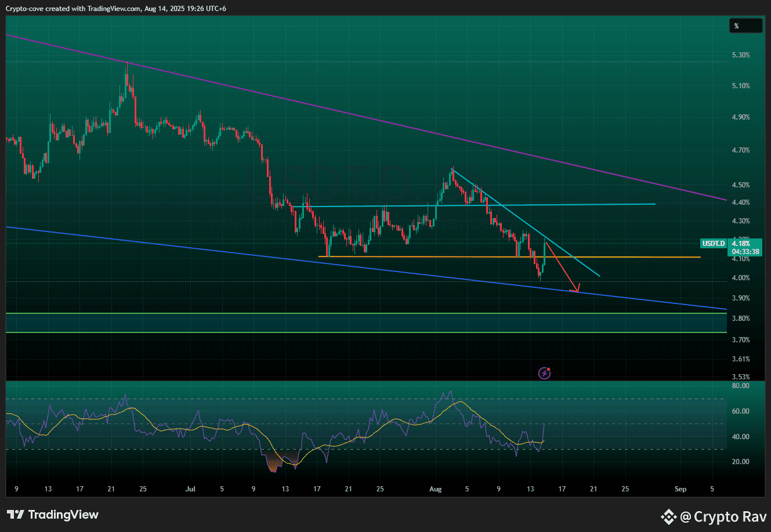Screen dimensions: 771x532
Task: Click the 4.30% price scale label
Action: [741, 221]
